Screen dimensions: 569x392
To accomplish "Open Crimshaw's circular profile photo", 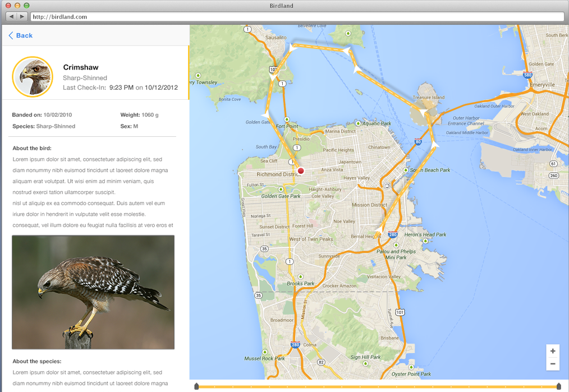I will (33, 76).
